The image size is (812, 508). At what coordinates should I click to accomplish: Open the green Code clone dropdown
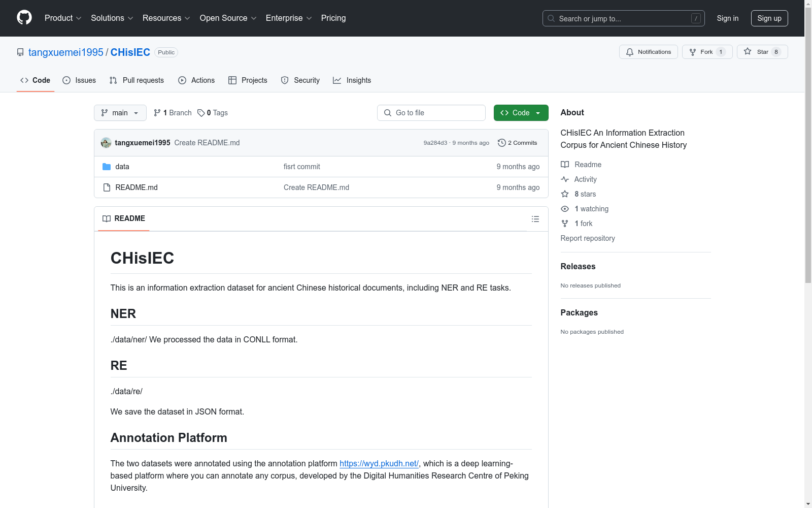click(x=521, y=113)
